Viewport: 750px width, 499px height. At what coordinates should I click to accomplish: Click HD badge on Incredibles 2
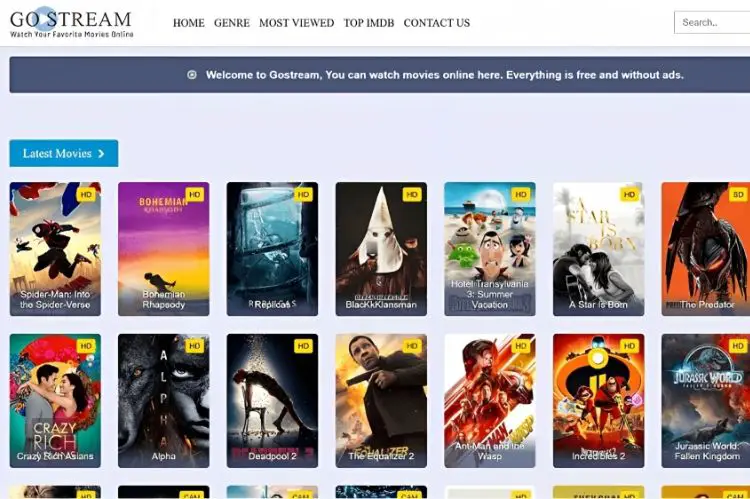(629, 346)
